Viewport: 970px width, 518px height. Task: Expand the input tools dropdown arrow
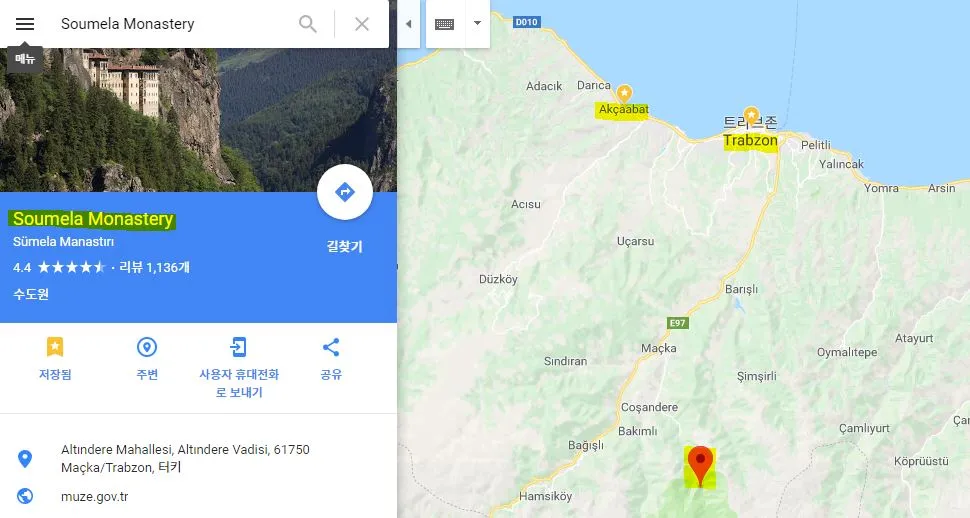[477, 24]
